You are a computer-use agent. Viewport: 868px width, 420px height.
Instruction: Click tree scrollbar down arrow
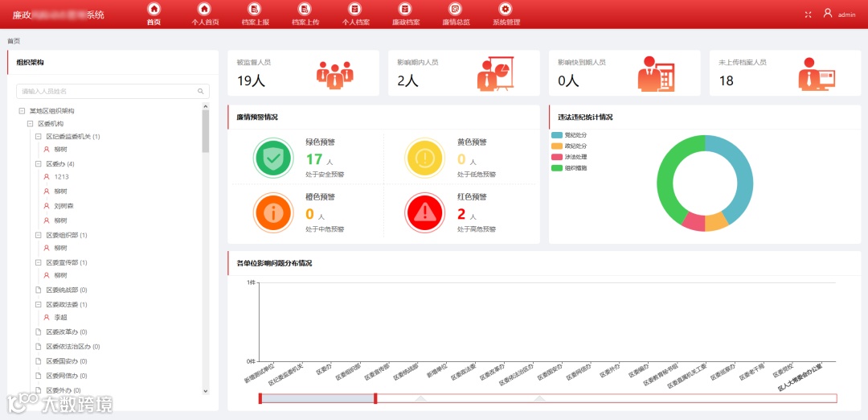click(206, 391)
